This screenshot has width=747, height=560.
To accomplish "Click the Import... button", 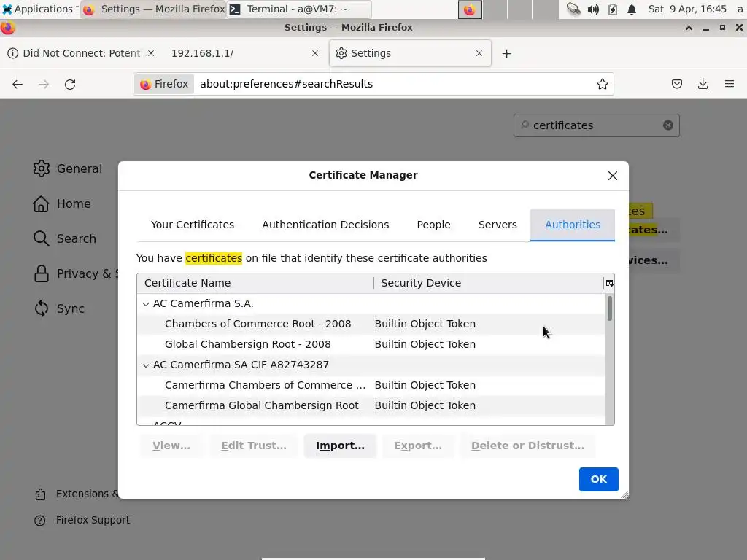I will click(x=340, y=446).
